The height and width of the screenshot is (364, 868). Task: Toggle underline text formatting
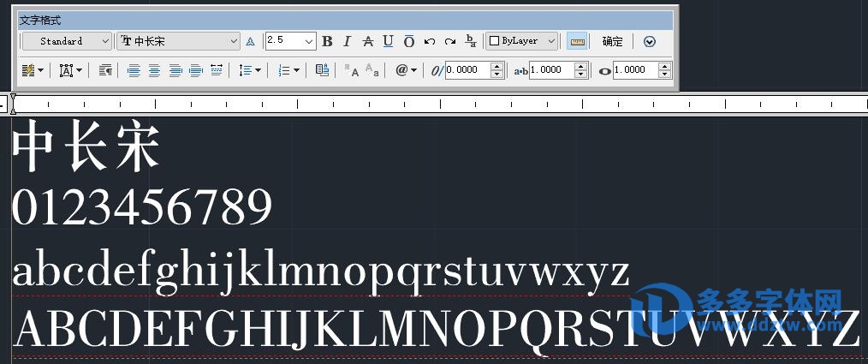pyautogui.click(x=388, y=41)
